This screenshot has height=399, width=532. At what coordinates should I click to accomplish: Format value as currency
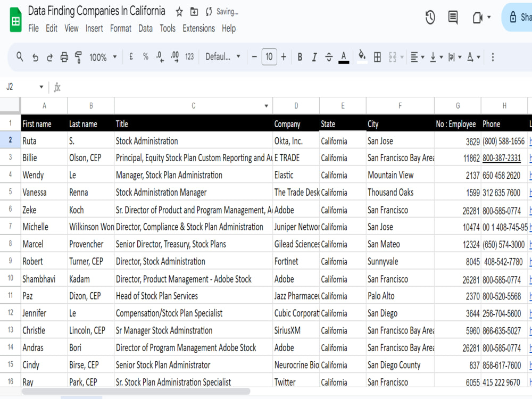[x=131, y=56]
